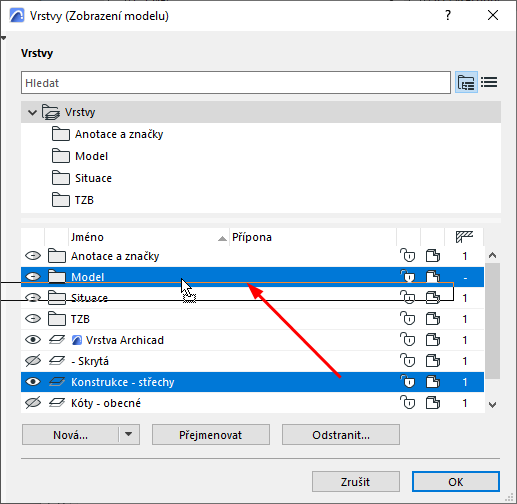Click the Archicad logo in title bar
This screenshot has height=504, width=517.
click(x=17, y=16)
